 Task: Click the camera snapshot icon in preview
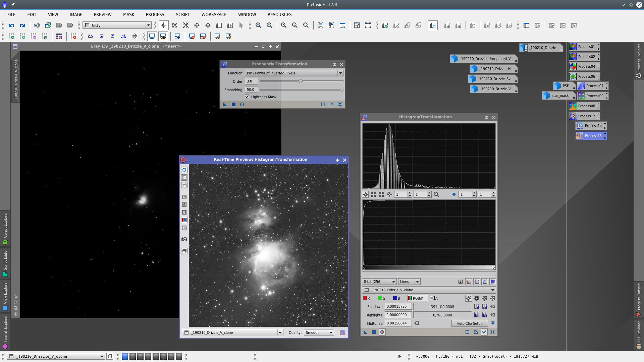(184, 239)
